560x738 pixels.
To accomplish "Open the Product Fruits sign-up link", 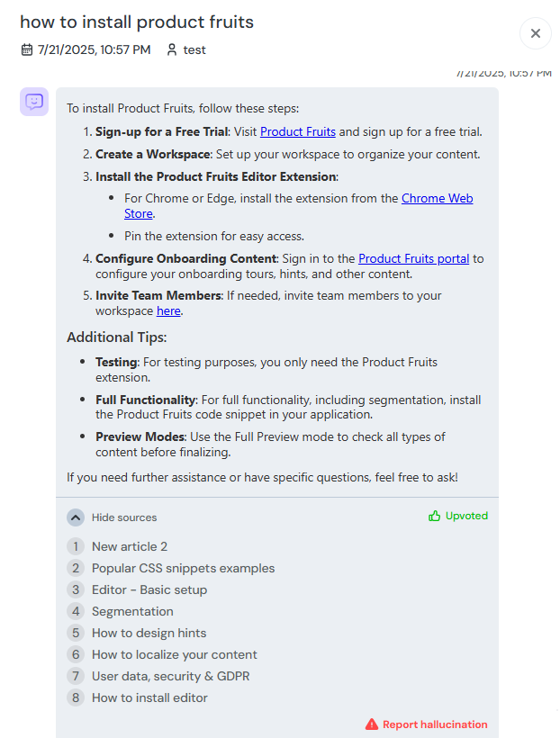I will (298, 131).
